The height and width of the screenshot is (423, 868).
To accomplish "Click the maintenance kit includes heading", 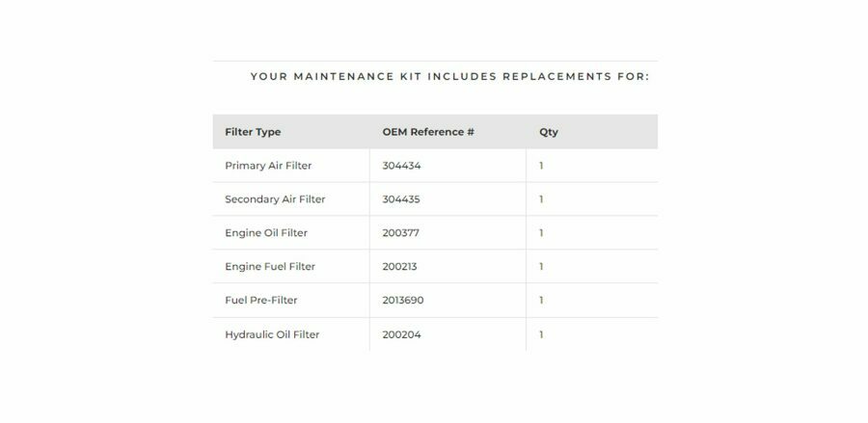I will pyautogui.click(x=449, y=76).
